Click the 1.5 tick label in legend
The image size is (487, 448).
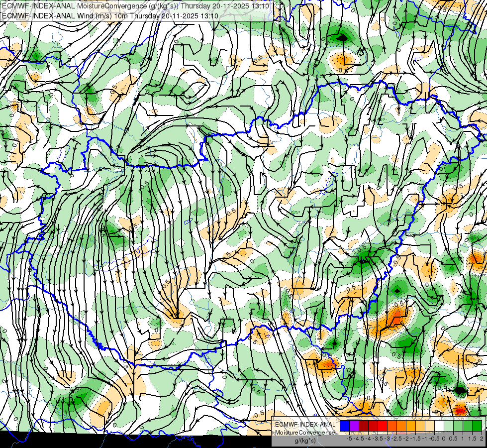point(473,439)
